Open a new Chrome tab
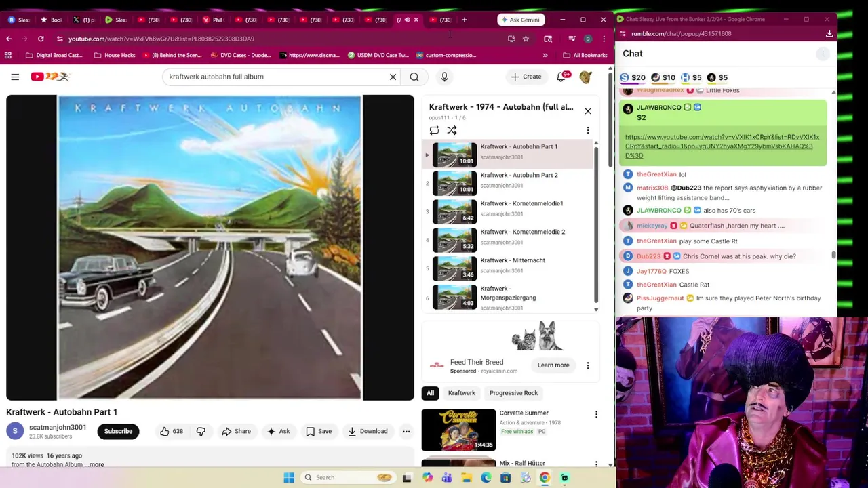Image resolution: width=868 pixels, height=488 pixels. [x=465, y=20]
